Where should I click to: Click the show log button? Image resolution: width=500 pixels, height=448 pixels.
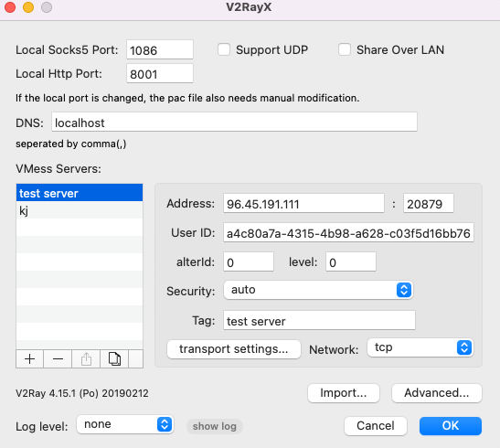point(215,426)
